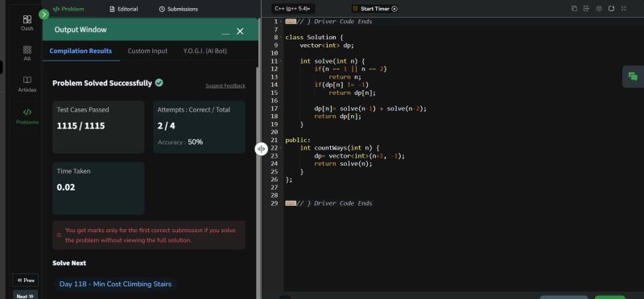Open the Dash sidebar item

click(x=27, y=23)
